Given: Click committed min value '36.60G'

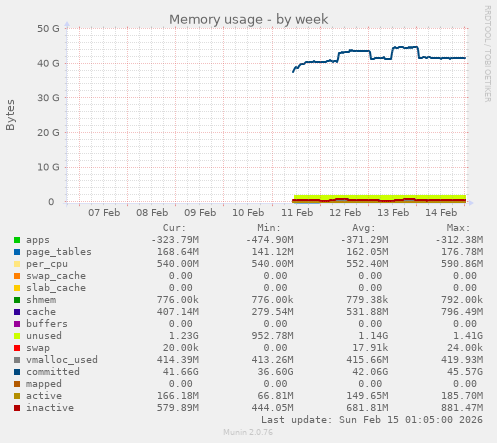Looking at the screenshot, I should [275, 372].
